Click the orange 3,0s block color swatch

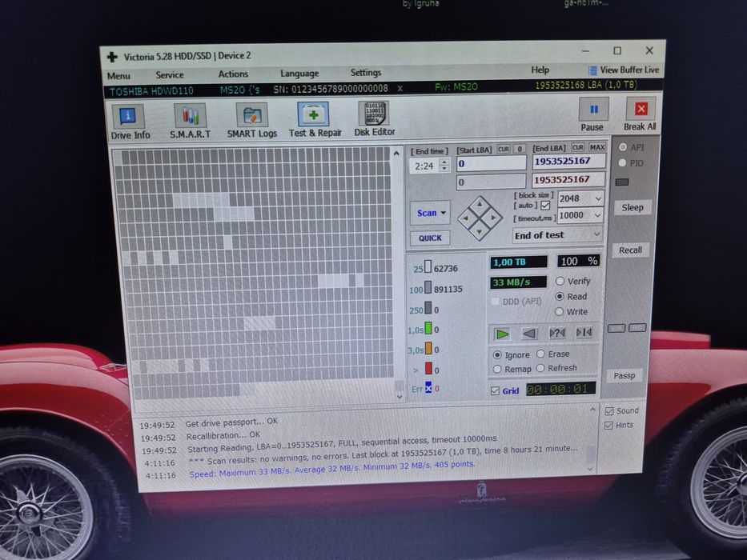[x=428, y=349]
